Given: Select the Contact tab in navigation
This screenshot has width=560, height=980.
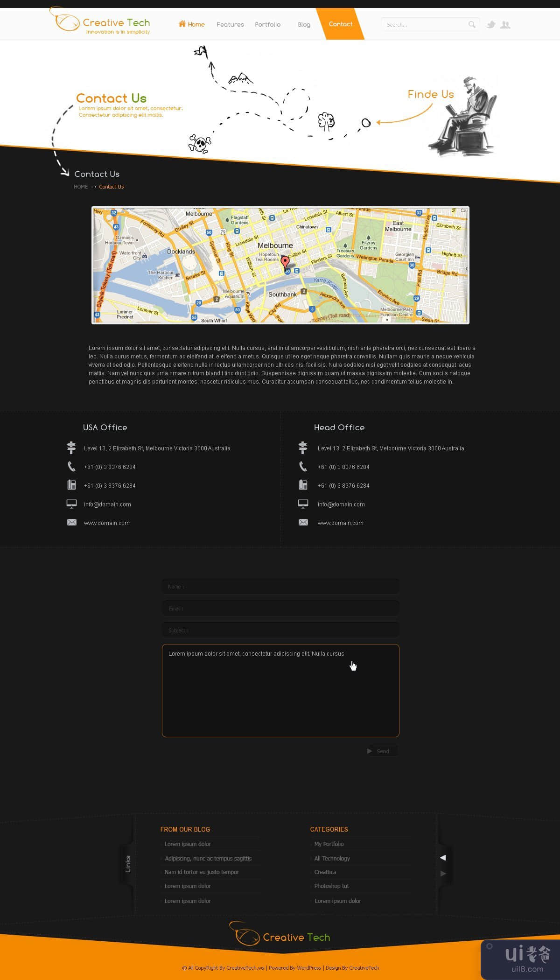Looking at the screenshot, I should coord(340,24).
